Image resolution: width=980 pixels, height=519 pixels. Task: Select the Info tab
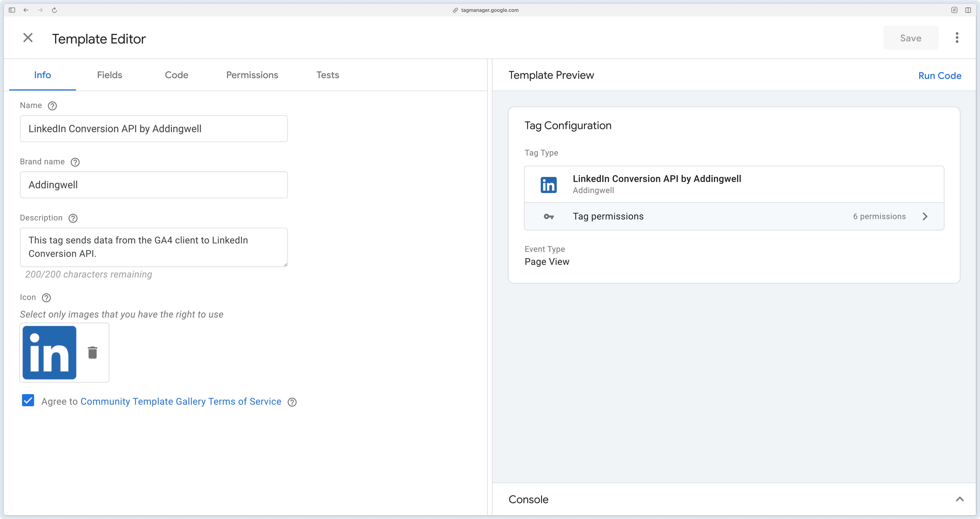coord(43,75)
